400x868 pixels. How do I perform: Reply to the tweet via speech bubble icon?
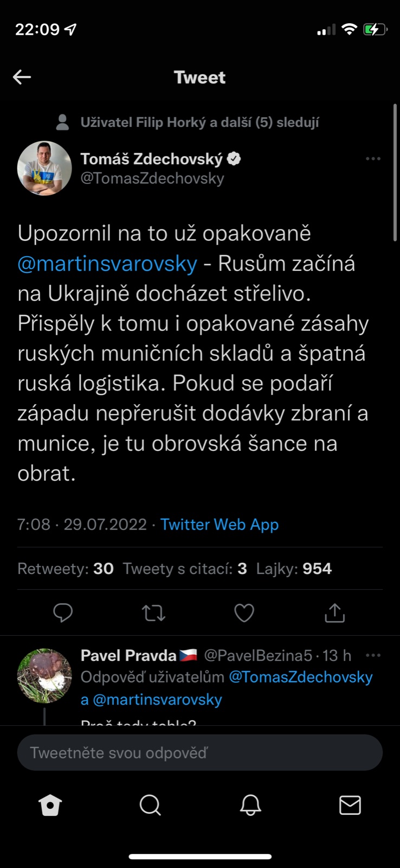(63, 612)
